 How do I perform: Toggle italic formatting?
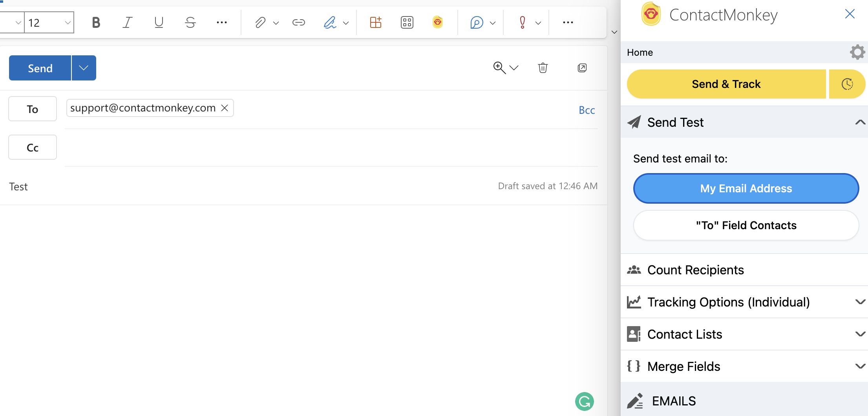(x=127, y=22)
